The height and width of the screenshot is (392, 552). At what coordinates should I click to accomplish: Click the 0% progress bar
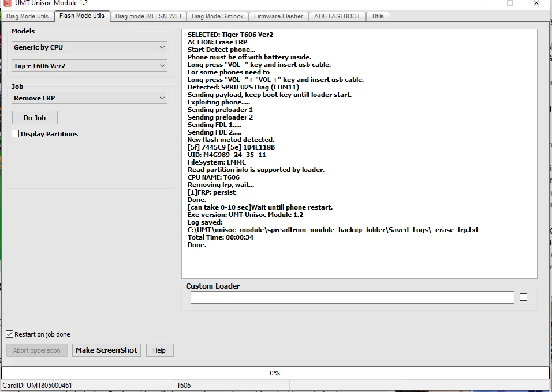pos(275,373)
